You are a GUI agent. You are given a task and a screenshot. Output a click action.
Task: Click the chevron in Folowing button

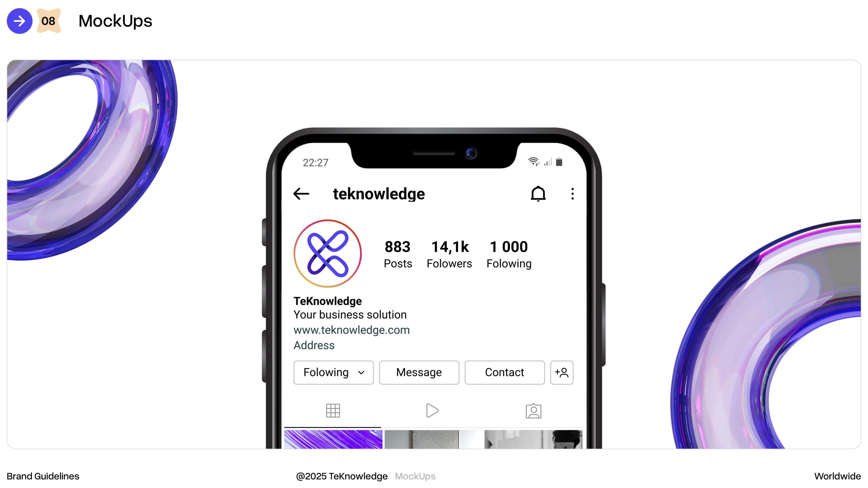(x=361, y=373)
